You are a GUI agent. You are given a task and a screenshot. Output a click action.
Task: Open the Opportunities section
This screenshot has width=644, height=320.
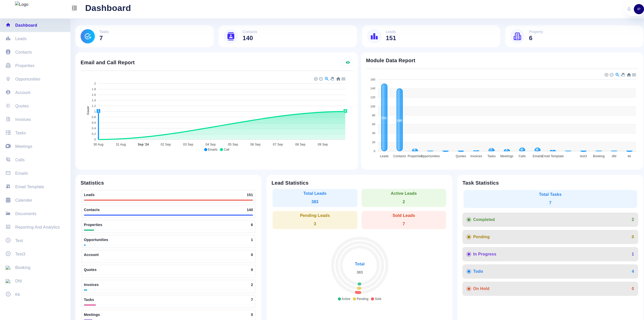coord(27,79)
